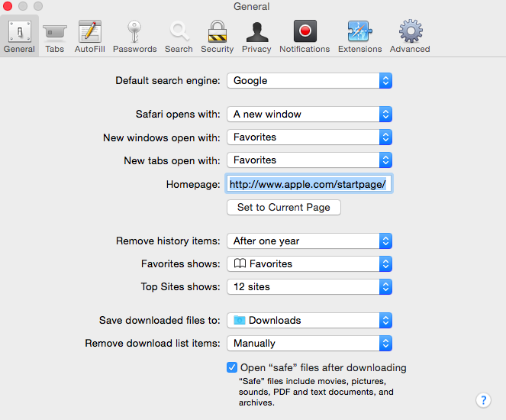This screenshot has width=506, height=420.
Task: Open the General preferences pane
Action: point(19,36)
